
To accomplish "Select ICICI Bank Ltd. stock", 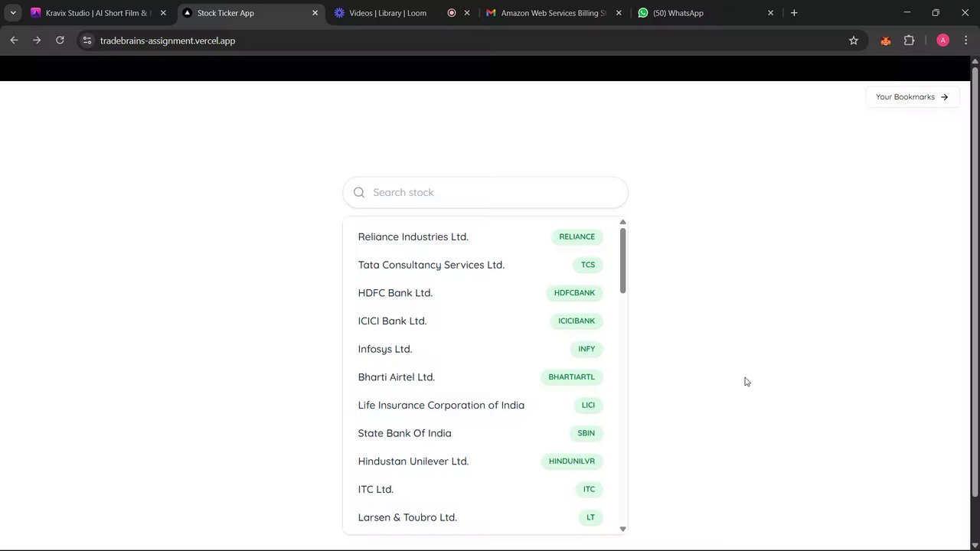I will pos(481,321).
